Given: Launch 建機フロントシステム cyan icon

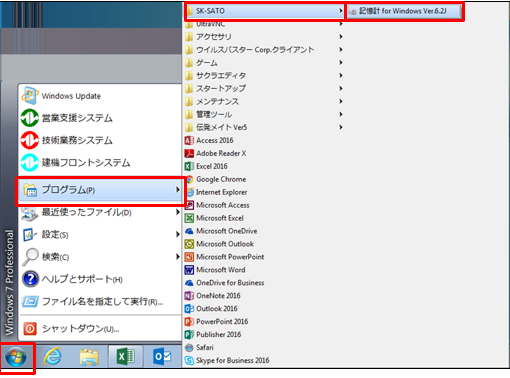Looking at the screenshot, I should [x=30, y=163].
